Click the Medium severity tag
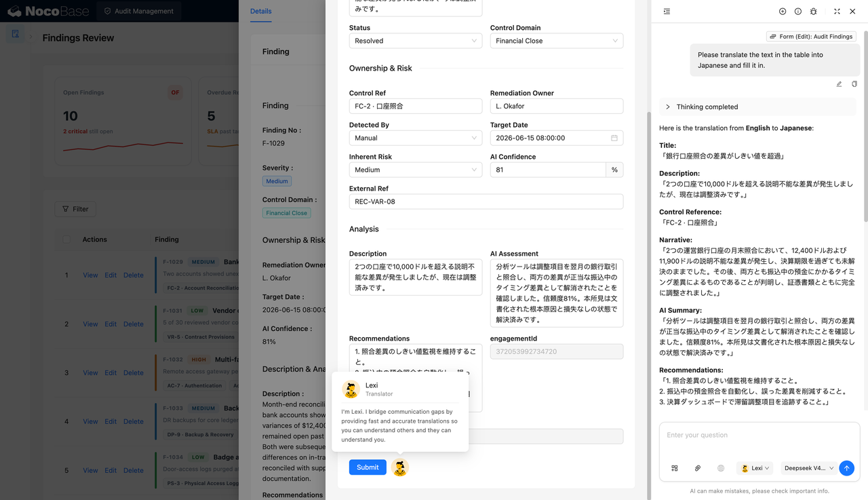Screen dimensions: 868x500 [277, 181]
